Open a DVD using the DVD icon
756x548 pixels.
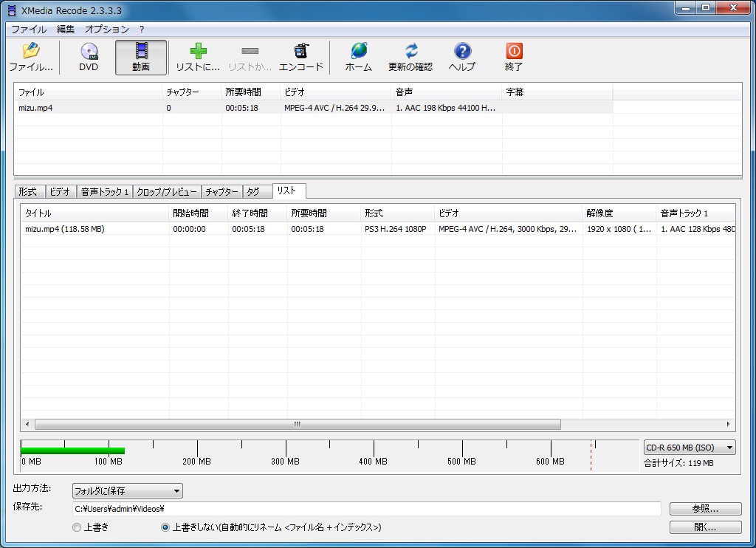pos(89,58)
